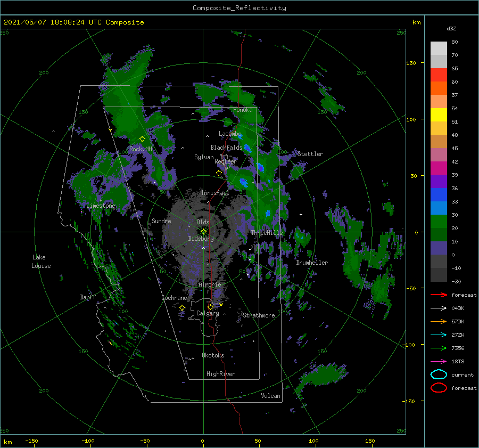Screen dimensions: 479x448
Task: Click the 80 dBZ light gray swatch
Action: (x=439, y=48)
